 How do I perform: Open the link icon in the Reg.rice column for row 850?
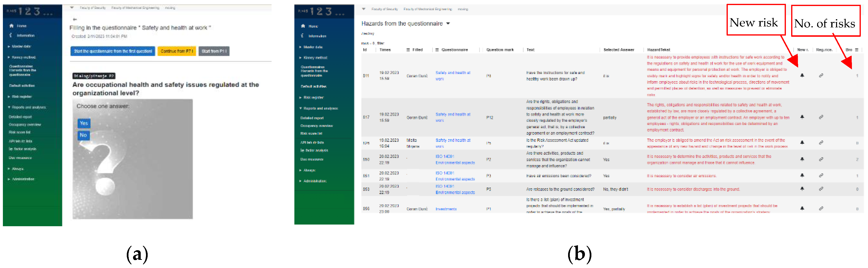point(821,159)
